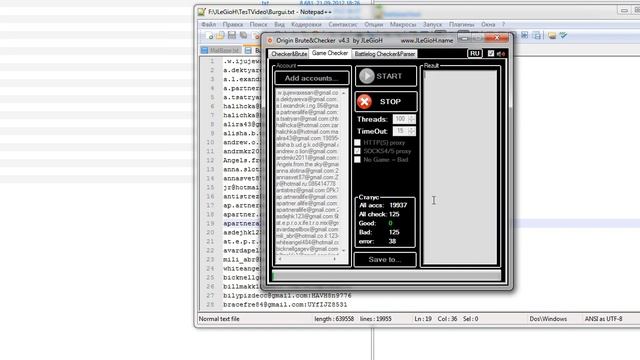This screenshot has height=360, width=640.
Task: Open the Файл menu in Notepad++
Action: point(209,24)
